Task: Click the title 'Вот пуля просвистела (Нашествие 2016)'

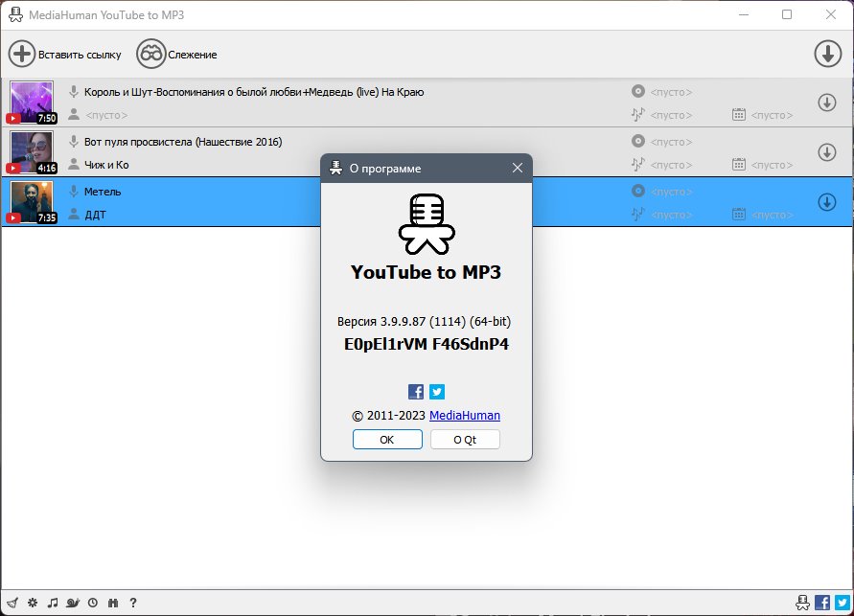Action: (x=183, y=142)
